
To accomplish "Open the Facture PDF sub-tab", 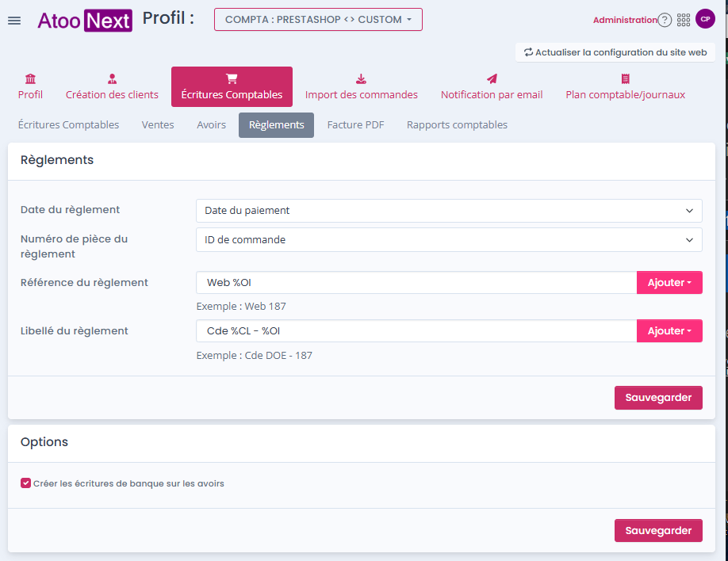I will coord(355,125).
